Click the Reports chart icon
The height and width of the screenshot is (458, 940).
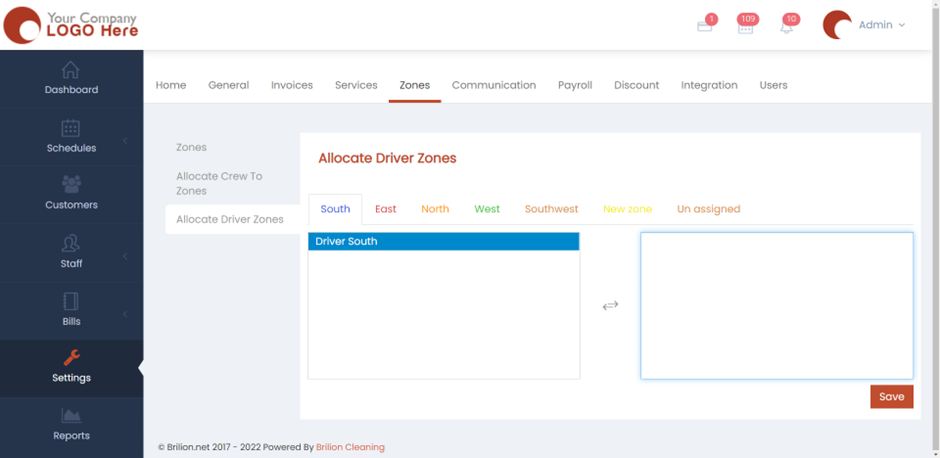coord(71,415)
